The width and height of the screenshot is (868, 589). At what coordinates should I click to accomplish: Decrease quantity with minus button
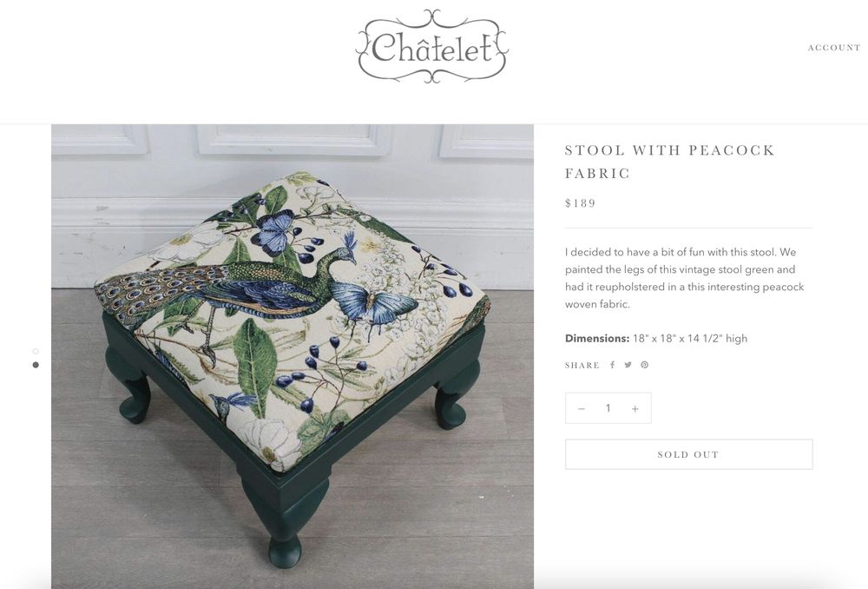click(582, 408)
